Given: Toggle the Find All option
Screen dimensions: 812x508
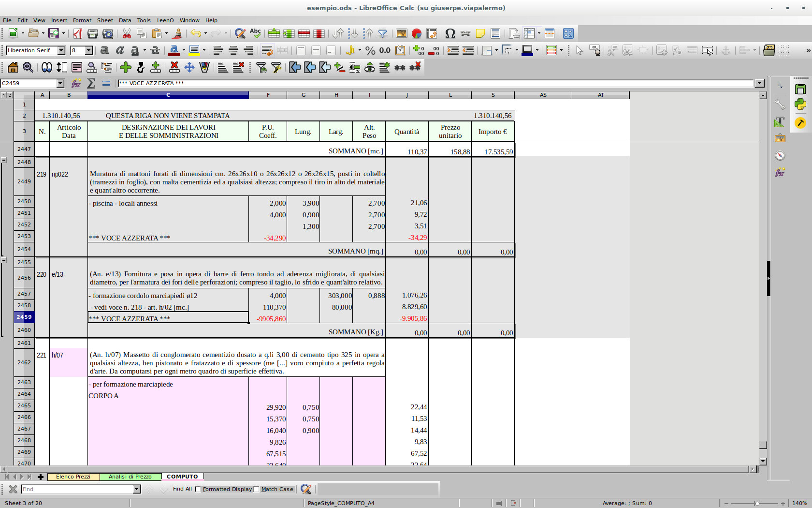Looking at the screenshot, I should coord(182,489).
